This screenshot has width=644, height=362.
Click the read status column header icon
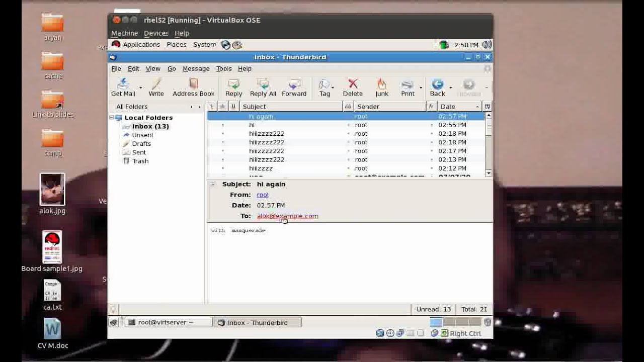click(348, 107)
